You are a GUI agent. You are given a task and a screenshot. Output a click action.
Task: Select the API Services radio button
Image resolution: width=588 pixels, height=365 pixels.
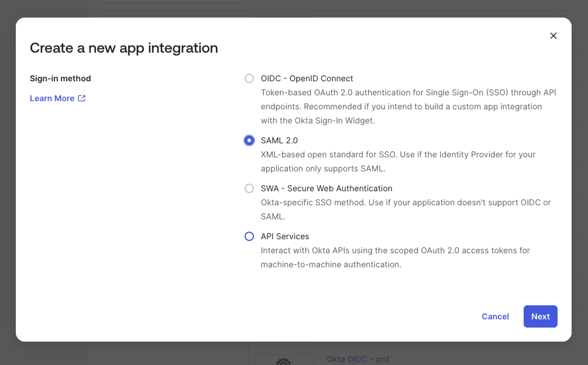249,236
